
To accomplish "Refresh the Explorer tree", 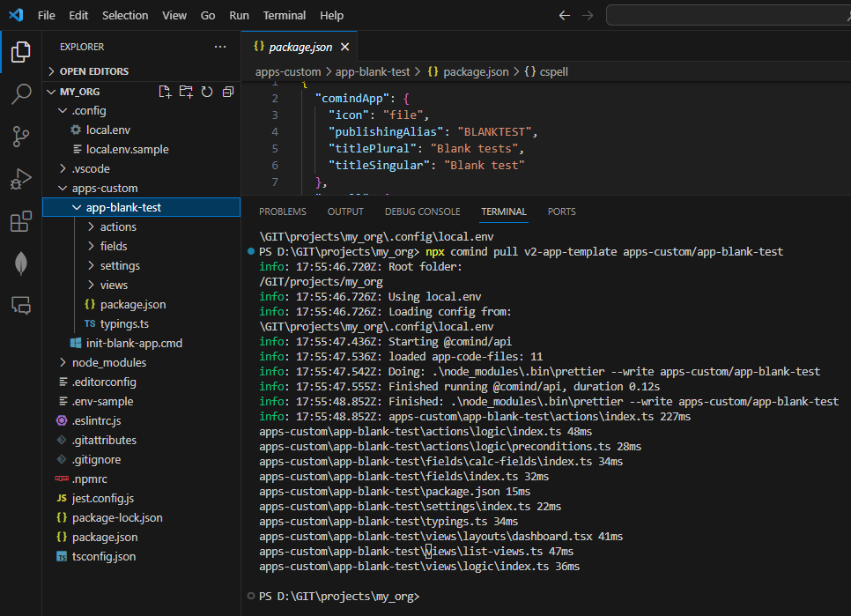I will pos(207,92).
